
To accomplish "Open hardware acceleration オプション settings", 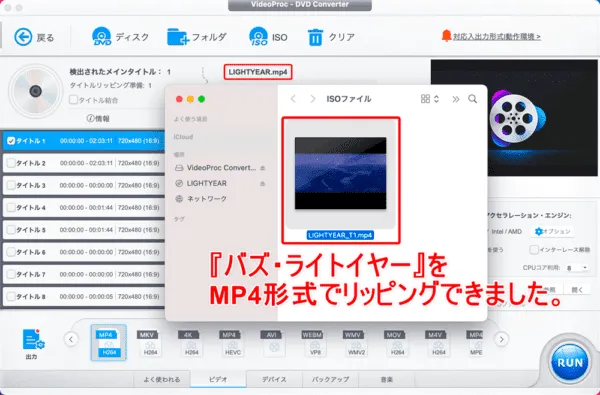I will point(553,231).
